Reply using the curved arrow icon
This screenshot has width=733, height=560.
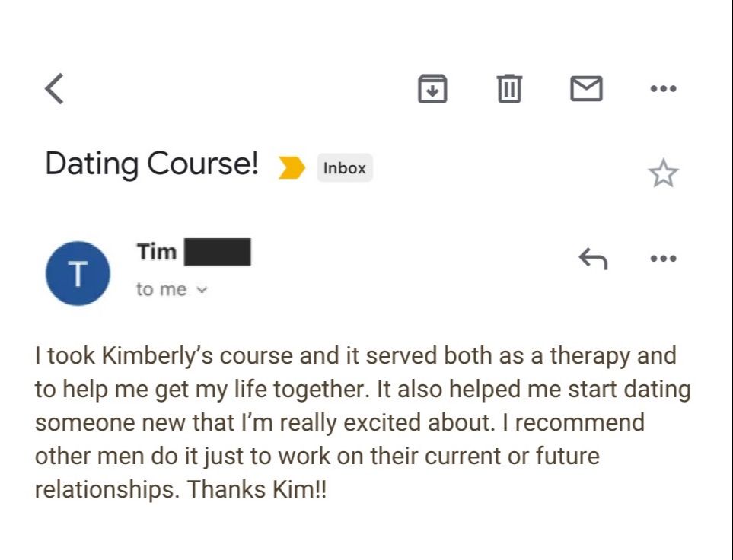(593, 259)
